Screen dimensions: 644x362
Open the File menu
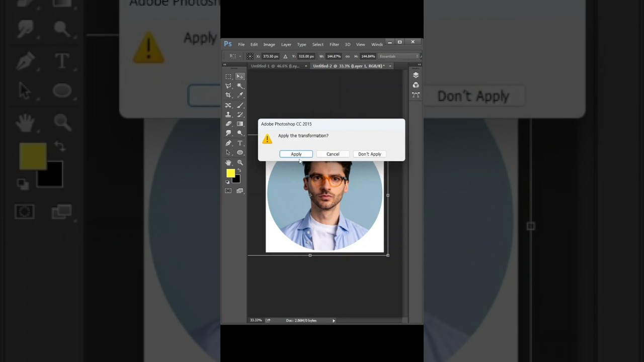point(242,44)
